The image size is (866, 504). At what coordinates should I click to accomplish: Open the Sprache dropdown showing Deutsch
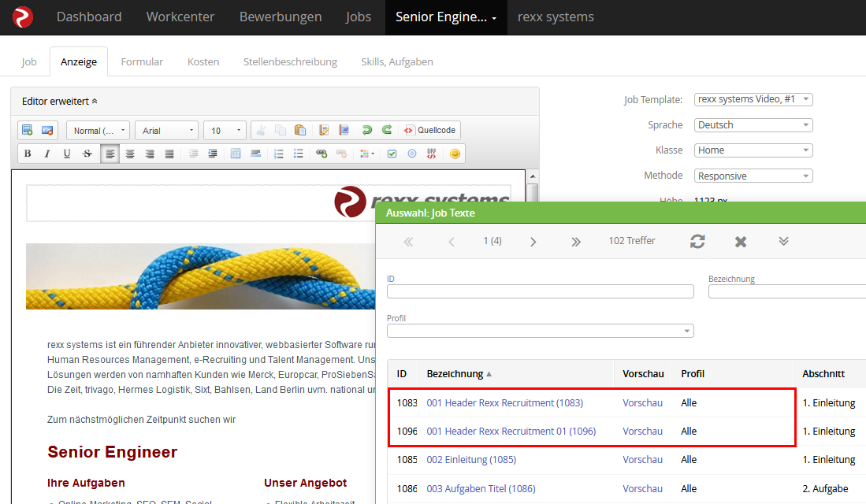tap(753, 124)
